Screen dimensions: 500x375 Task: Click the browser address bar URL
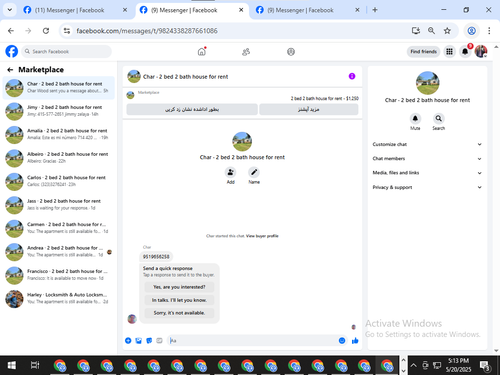(x=147, y=31)
